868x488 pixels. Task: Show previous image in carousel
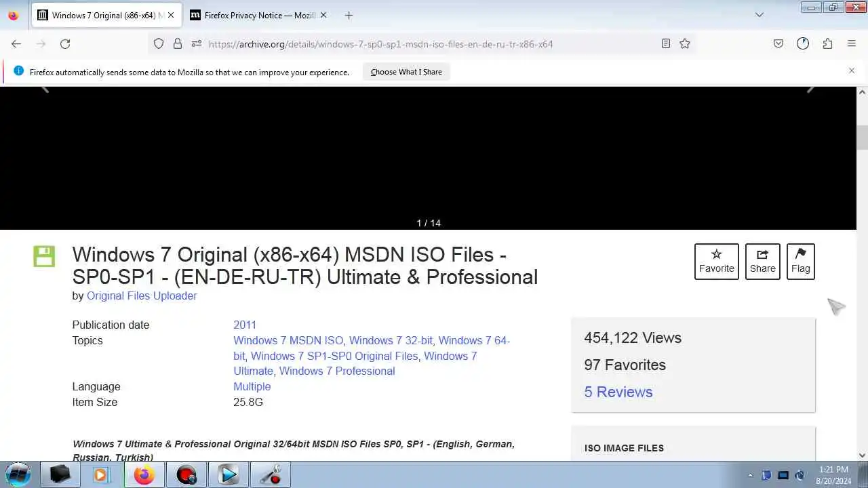click(x=45, y=88)
